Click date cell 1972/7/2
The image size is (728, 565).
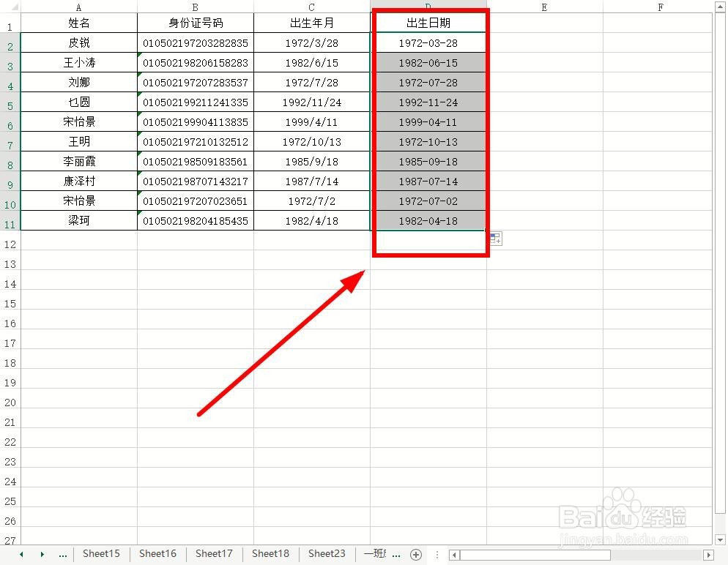[312, 201]
